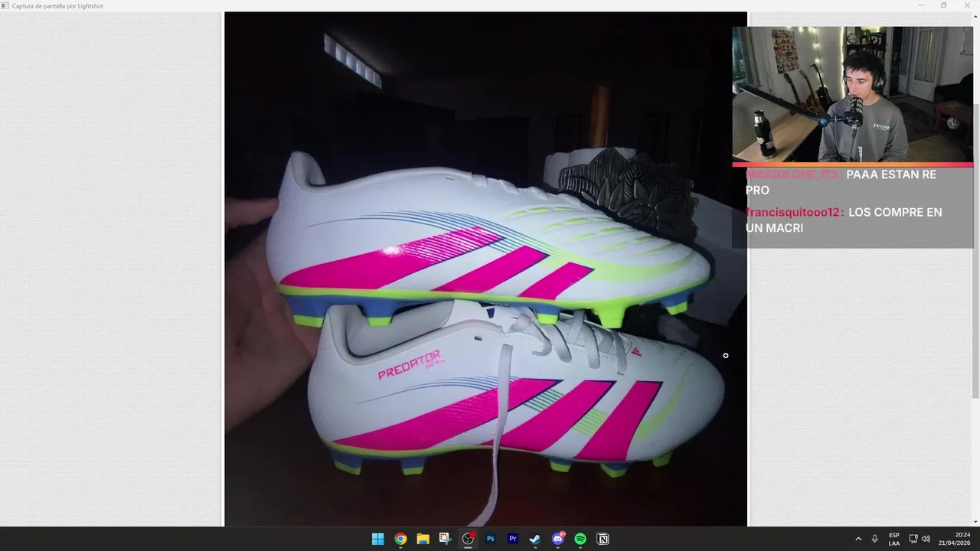
Task: Click username "francisquitooo12" in chat
Action: coord(795,212)
